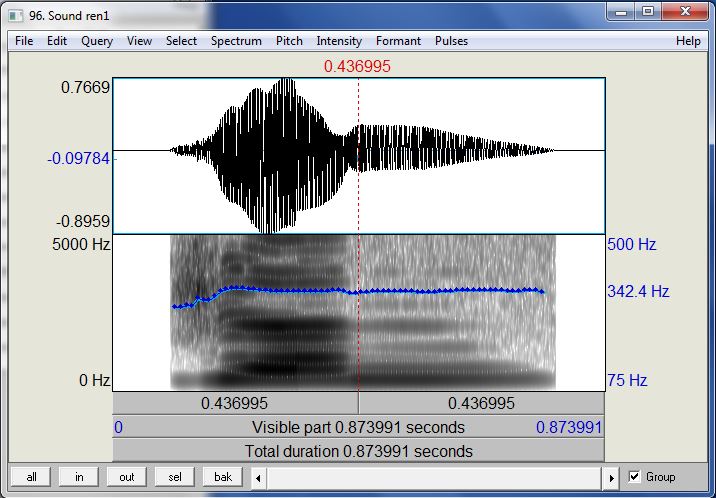The width and height of the screenshot is (716, 498).
Task: Open the View menu
Action: tap(139, 41)
